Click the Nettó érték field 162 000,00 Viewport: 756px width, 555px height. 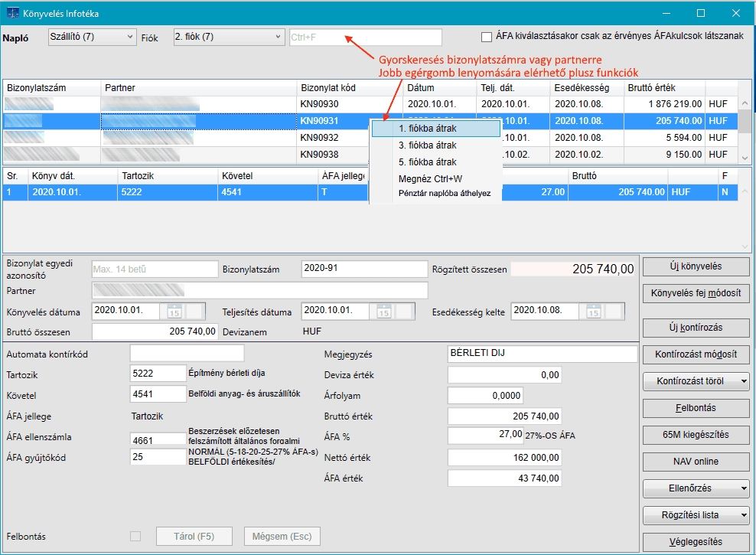pyautogui.click(x=504, y=458)
